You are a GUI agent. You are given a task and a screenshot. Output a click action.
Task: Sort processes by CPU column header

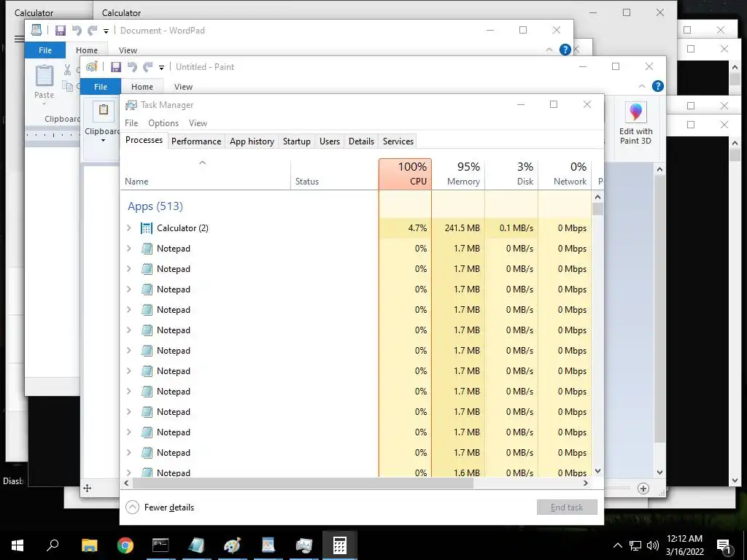tap(406, 174)
